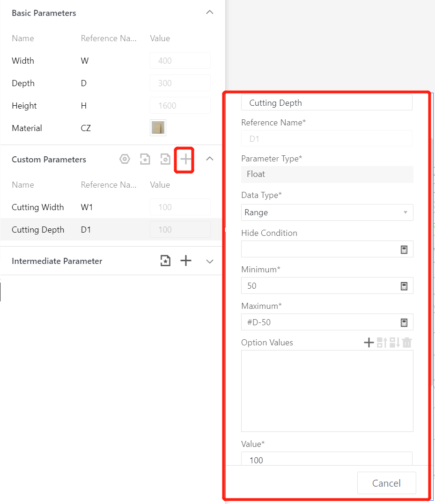The image size is (435, 504).
Task: Click the Cancel button
Action: point(386,483)
